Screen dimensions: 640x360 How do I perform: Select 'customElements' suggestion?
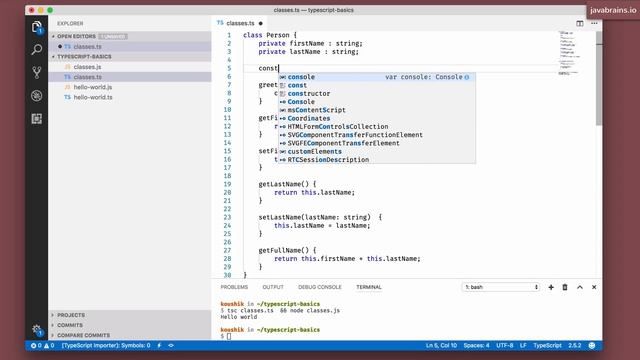coord(377,151)
